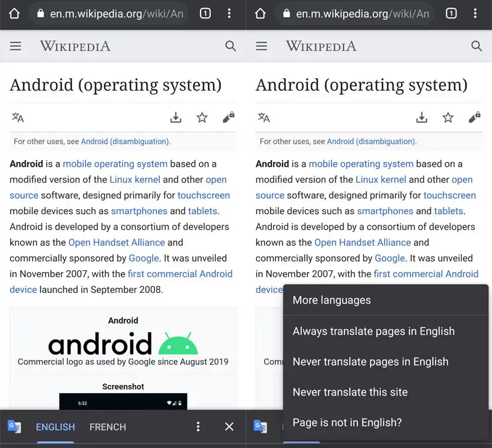Open Open Handset Alliance link in left screen
The width and height of the screenshot is (492, 448).
[117, 242]
